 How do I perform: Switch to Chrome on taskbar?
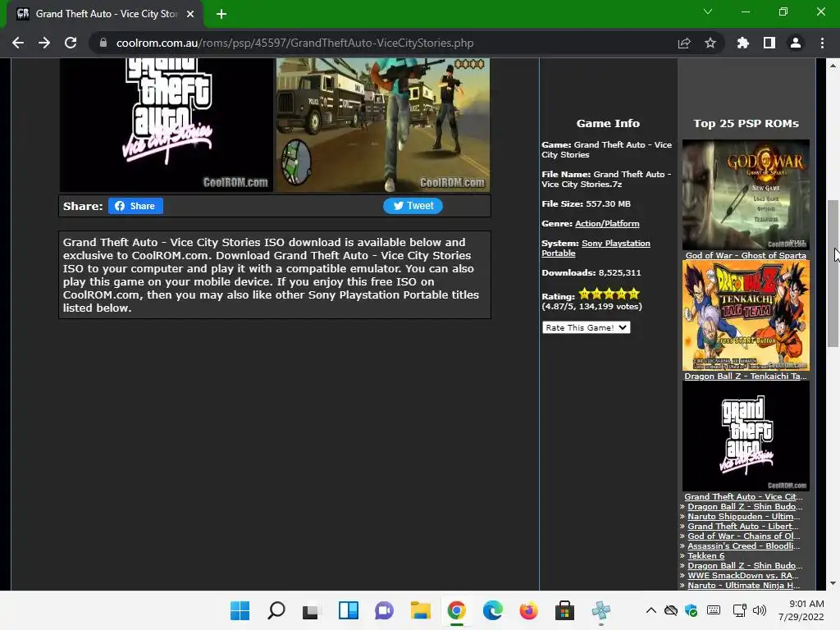[456, 610]
